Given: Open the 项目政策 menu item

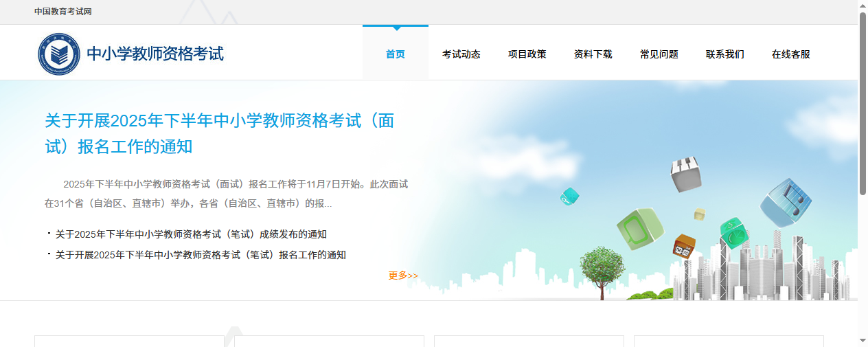Looking at the screenshot, I should pyautogui.click(x=527, y=54).
